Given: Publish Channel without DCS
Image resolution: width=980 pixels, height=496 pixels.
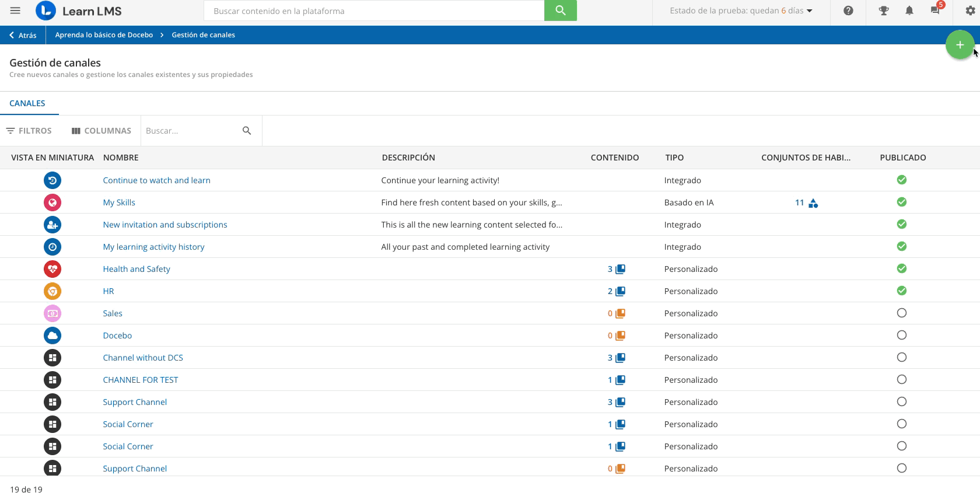Looking at the screenshot, I should pos(902,357).
